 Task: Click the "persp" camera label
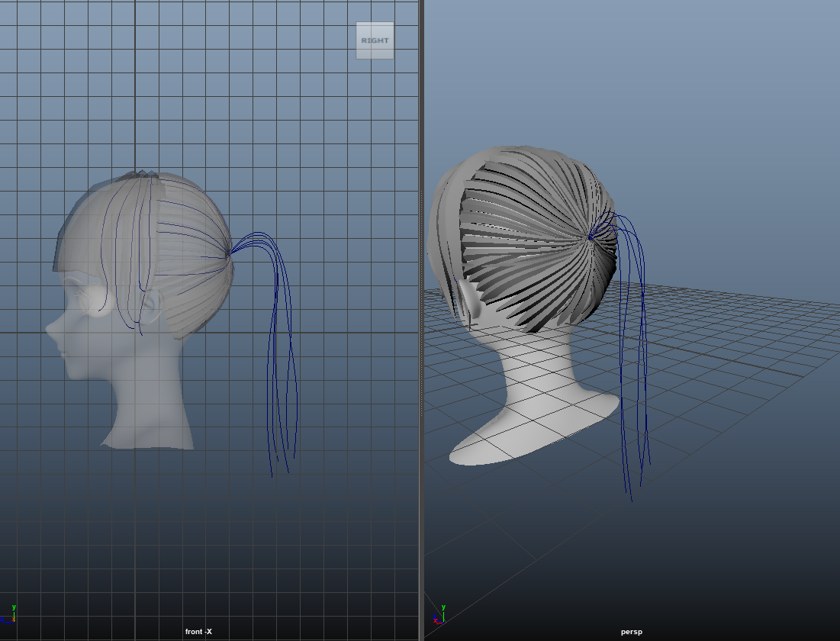click(x=632, y=631)
